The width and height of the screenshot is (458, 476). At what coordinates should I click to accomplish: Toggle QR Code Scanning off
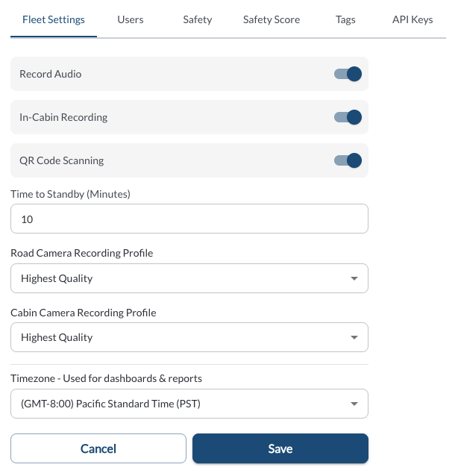348,160
